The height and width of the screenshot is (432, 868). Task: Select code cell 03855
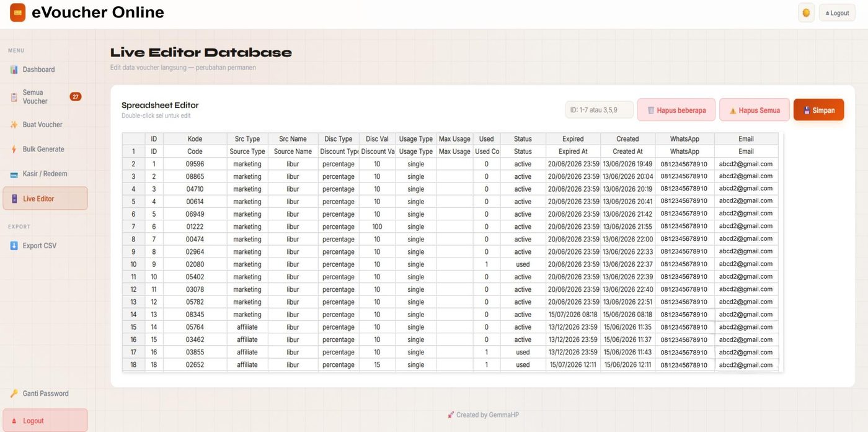195,353
